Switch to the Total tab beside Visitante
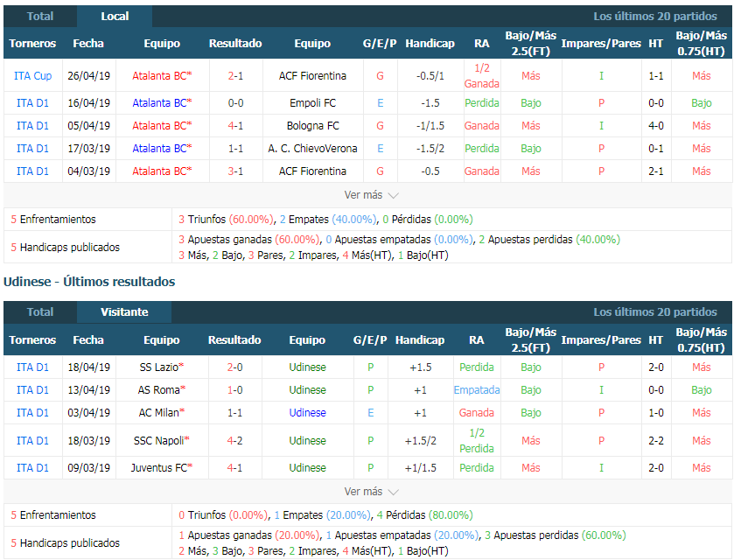 (x=40, y=312)
